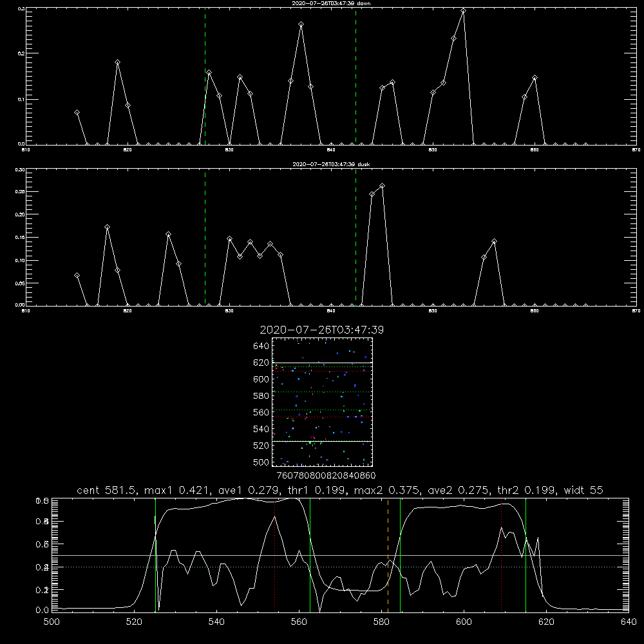This screenshot has height=644, width=644.
Task: Click the x-axis numbers string below scatter image
Action: 326,476
